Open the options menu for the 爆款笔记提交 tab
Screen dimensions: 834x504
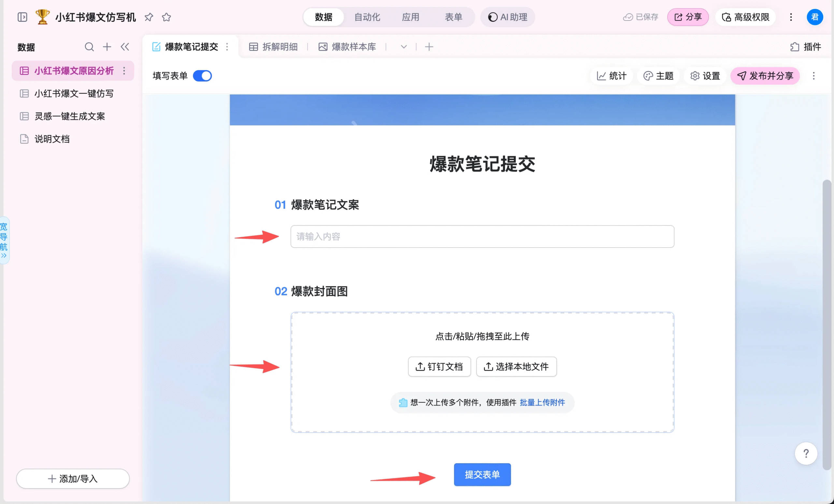pos(227,47)
